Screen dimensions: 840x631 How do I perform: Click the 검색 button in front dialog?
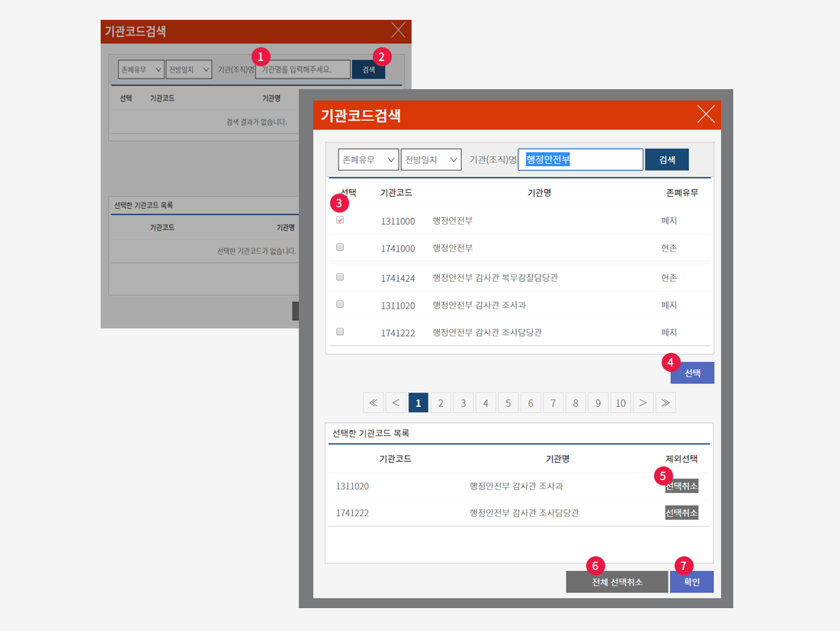click(x=666, y=159)
